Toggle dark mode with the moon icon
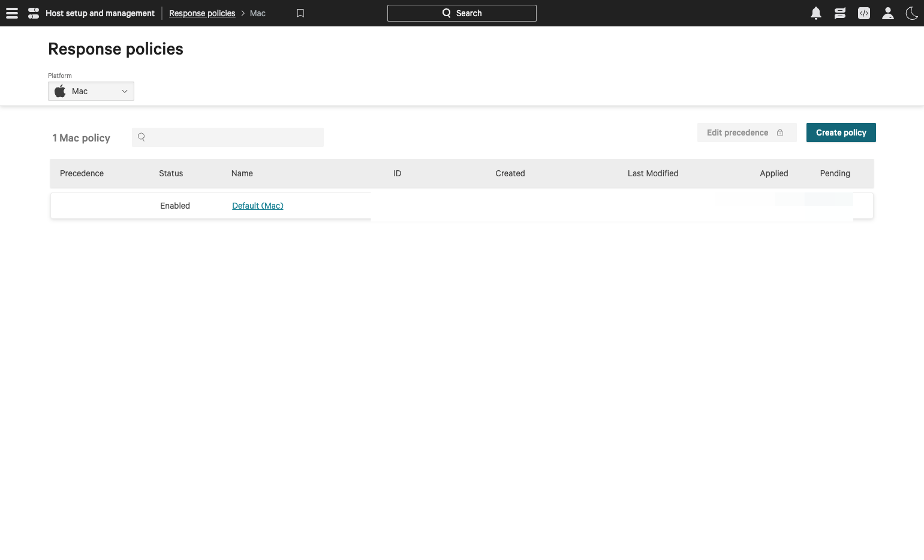This screenshot has width=924, height=560. point(911,13)
